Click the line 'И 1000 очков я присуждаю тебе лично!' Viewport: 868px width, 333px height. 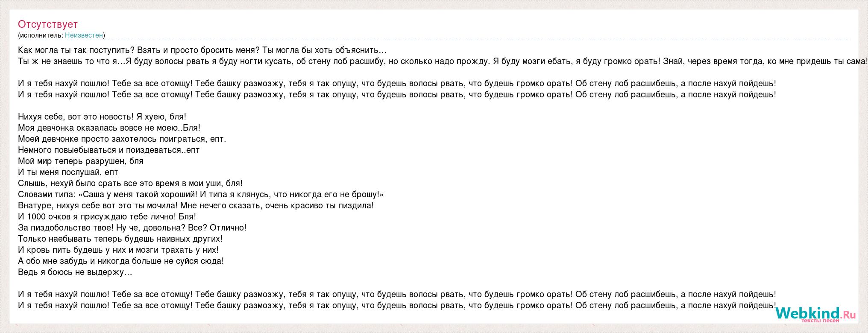coord(107,217)
